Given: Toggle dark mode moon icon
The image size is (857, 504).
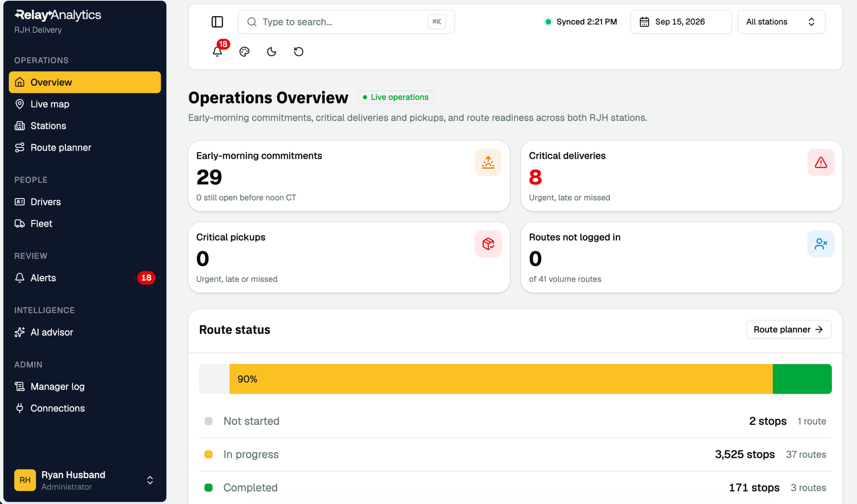Looking at the screenshot, I should (272, 51).
